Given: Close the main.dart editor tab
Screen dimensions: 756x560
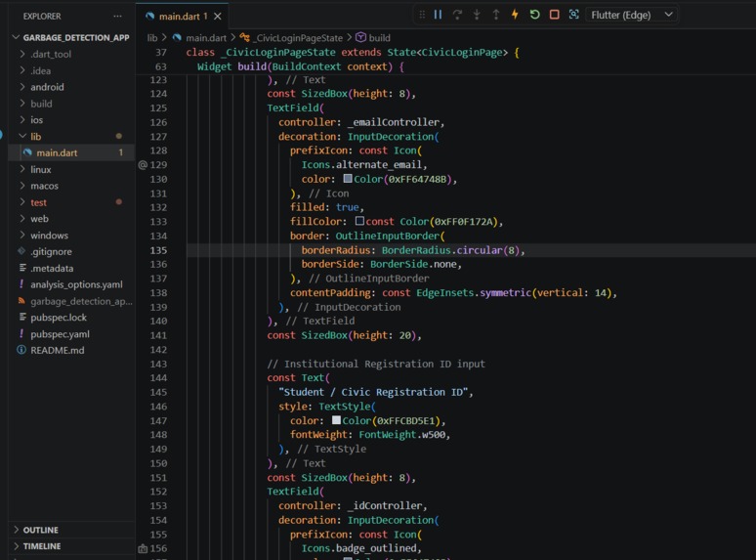Looking at the screenshot, I should pos(218,17).
